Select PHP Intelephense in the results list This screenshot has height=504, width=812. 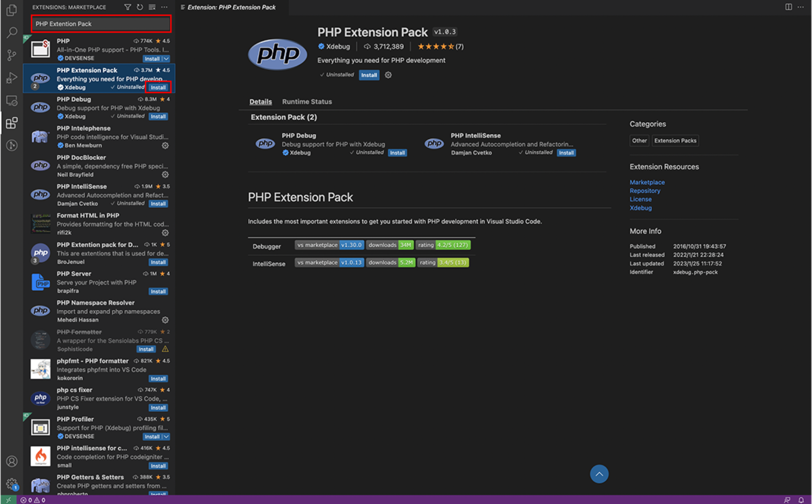click(x=99, y=137)
